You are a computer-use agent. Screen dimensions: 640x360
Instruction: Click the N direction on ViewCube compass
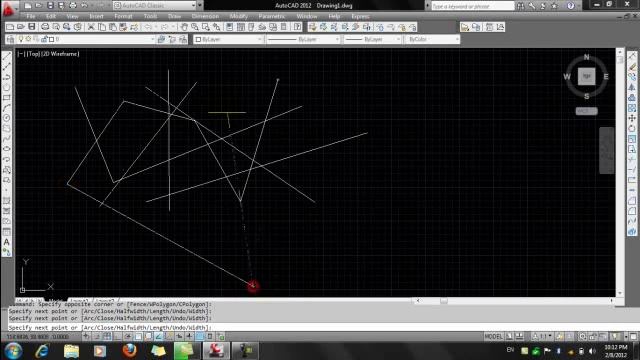587,57
